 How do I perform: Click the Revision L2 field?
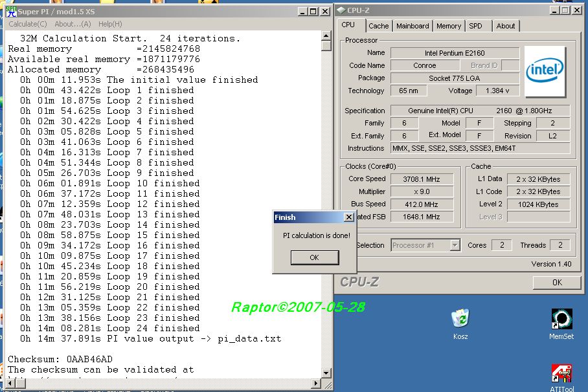553,136
